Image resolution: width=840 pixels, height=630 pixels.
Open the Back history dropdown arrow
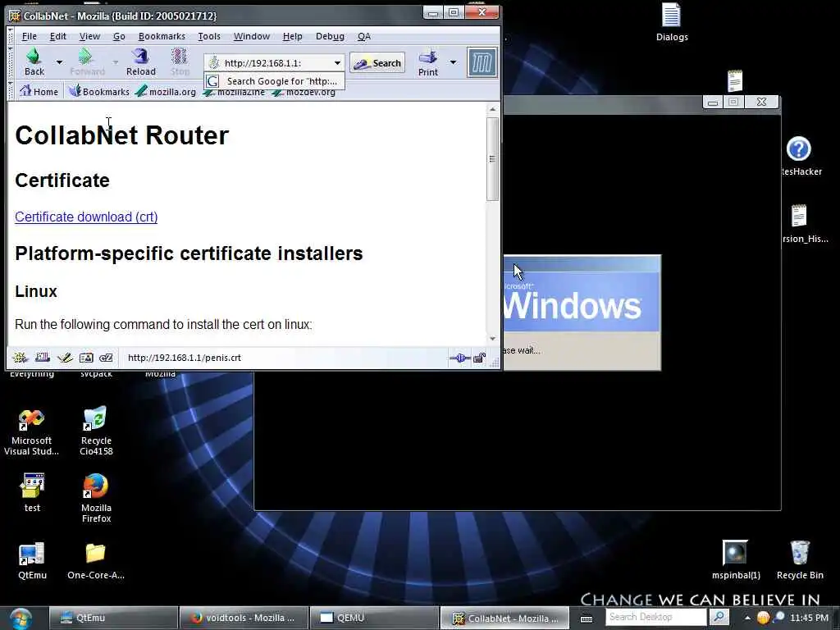(x=59, y=62)
